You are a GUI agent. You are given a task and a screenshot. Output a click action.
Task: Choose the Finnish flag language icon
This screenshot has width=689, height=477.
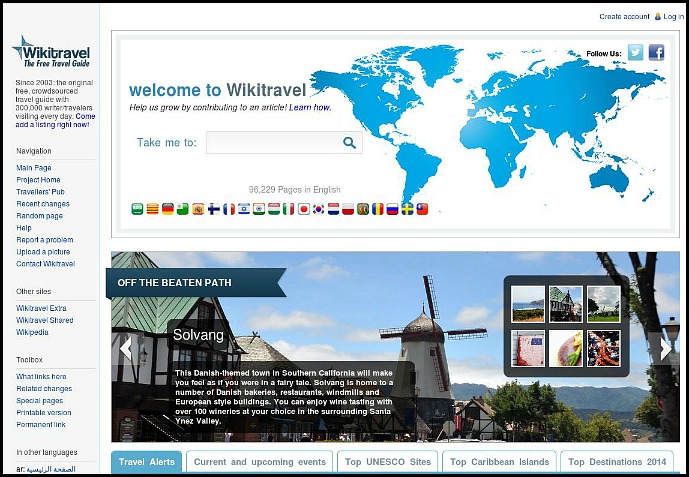(x=213, y=209)
